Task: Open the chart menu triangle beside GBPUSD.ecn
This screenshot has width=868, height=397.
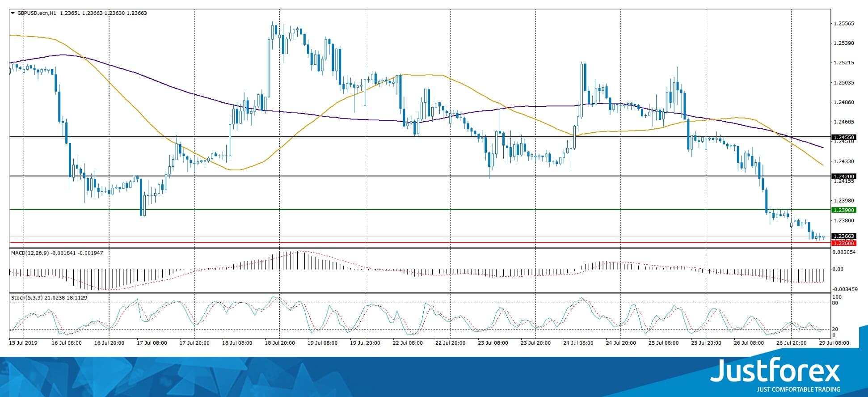Action: [x=13, y=13]
